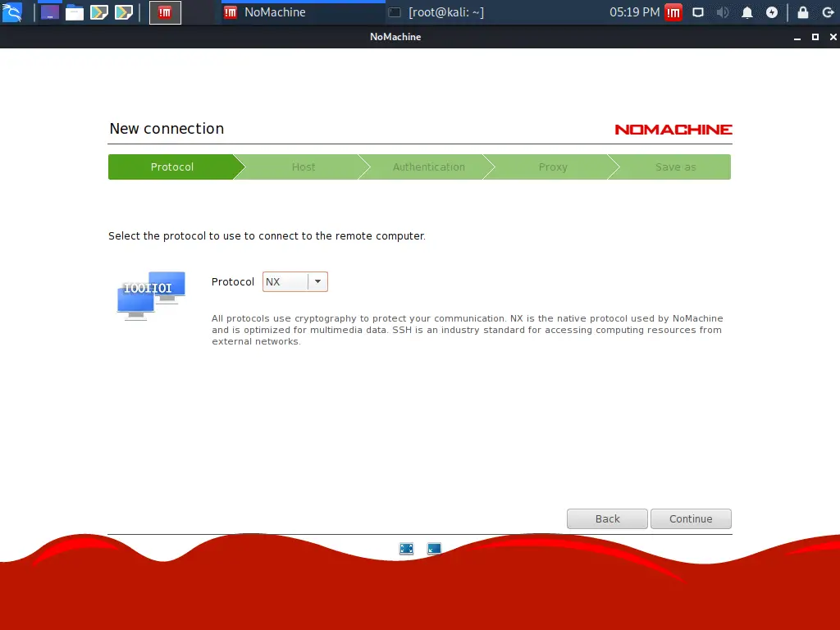Click the "Select the protocol to use" instruction
The height and width of the screenshot is (630, 840).
267,236
